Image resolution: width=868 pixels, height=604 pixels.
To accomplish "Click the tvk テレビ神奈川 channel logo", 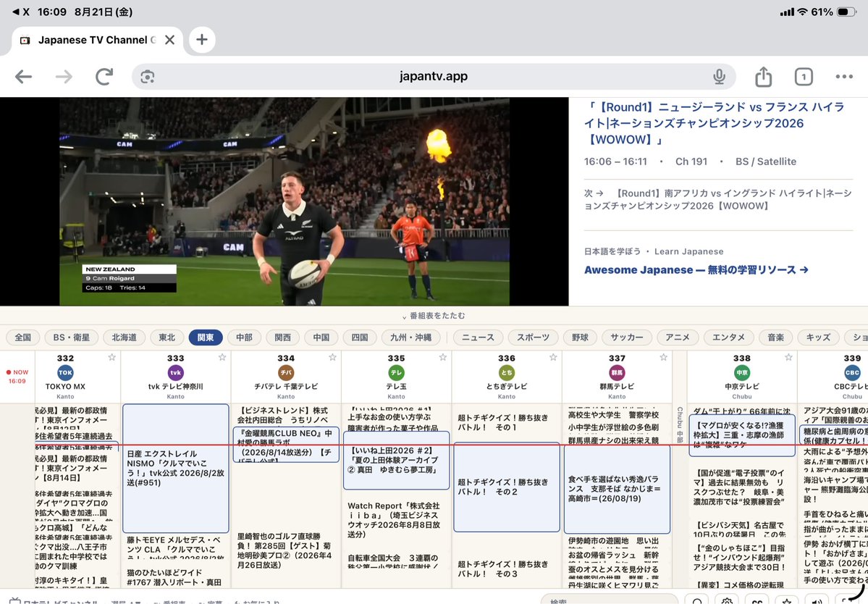I will tap(175, 372).
